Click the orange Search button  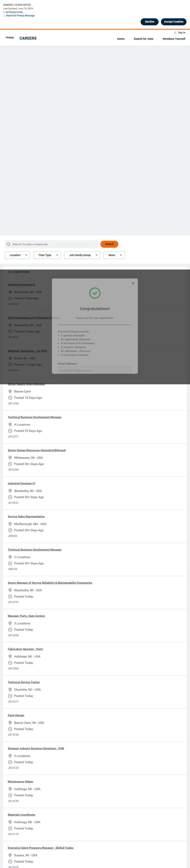109,244
